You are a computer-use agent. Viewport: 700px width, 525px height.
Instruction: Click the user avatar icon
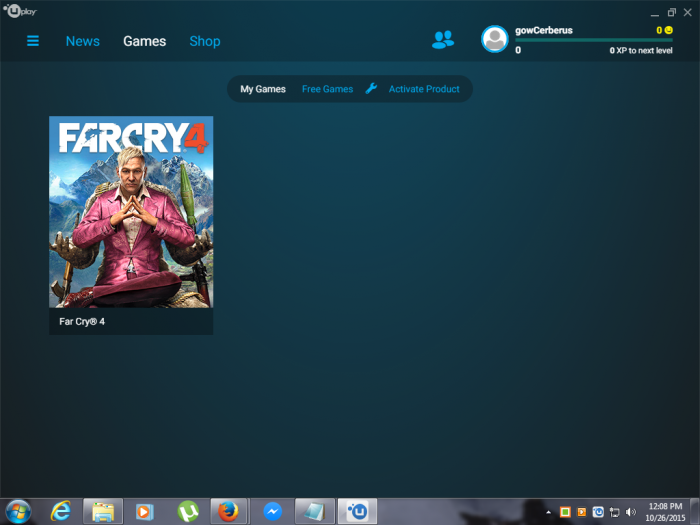495,39
